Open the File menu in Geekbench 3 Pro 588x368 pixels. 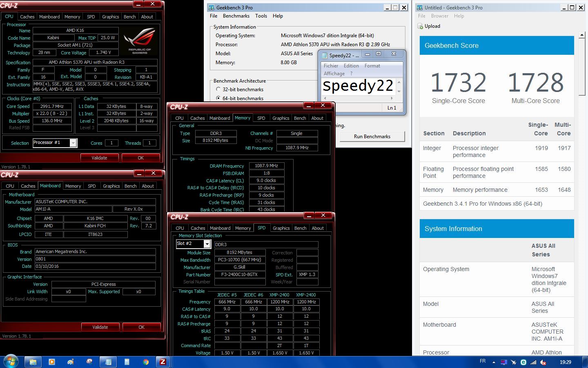[x=214, y=16]
